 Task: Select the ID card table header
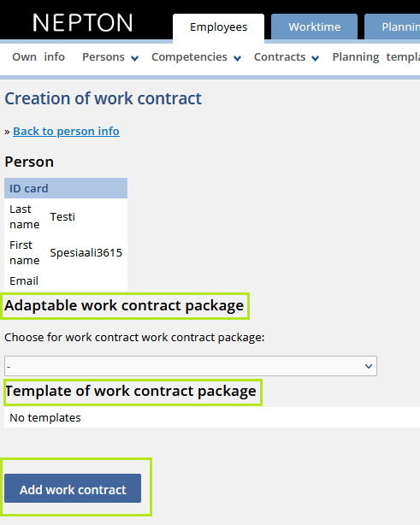[x=66, y=188]
